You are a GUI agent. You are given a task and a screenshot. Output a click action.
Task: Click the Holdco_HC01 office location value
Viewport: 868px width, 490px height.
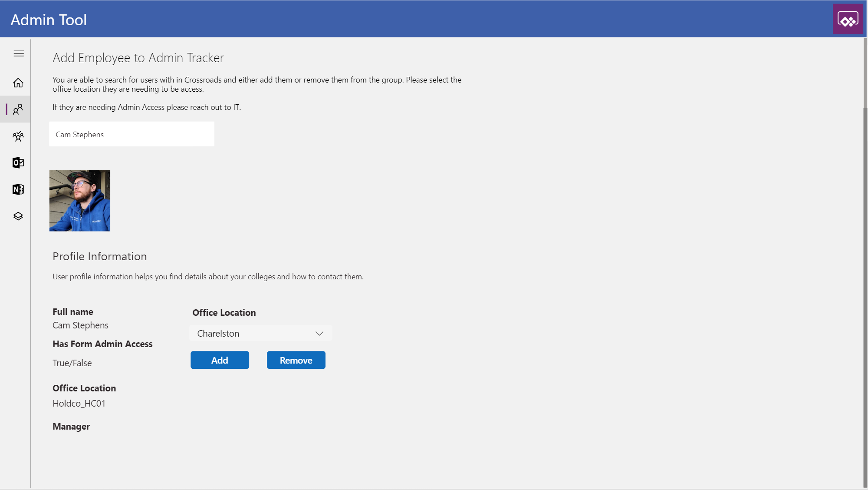point(79,404)
